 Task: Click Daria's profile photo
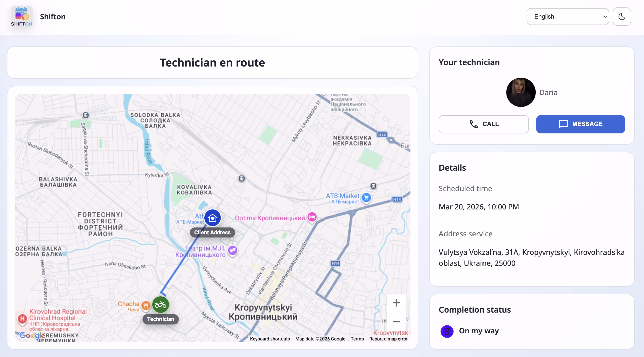click(x=520, y=92)
